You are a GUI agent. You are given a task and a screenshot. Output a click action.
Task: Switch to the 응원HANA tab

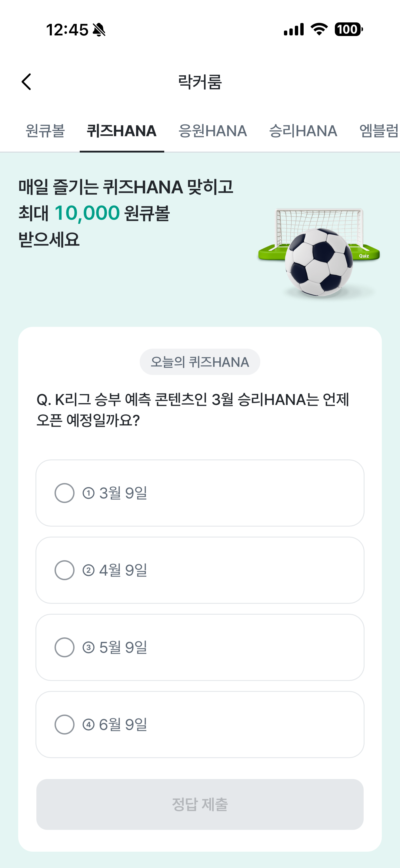click(213, 131)
